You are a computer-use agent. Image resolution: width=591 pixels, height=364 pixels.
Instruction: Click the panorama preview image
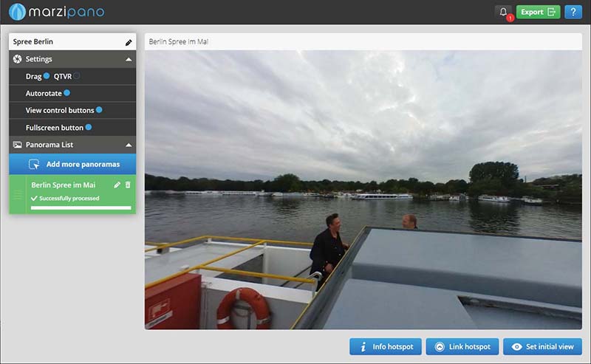(363, 190)
